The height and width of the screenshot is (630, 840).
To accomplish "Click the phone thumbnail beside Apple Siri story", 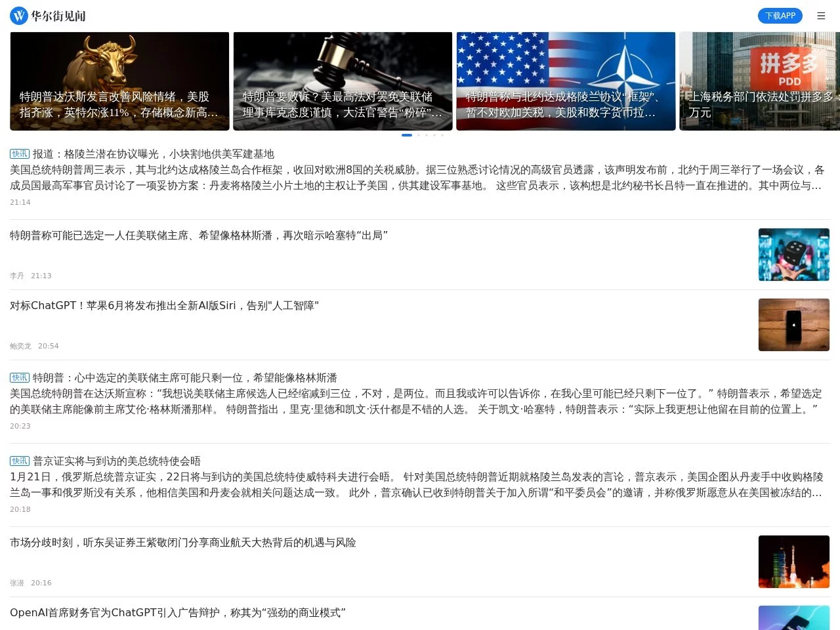I will (x=793, y=324).
